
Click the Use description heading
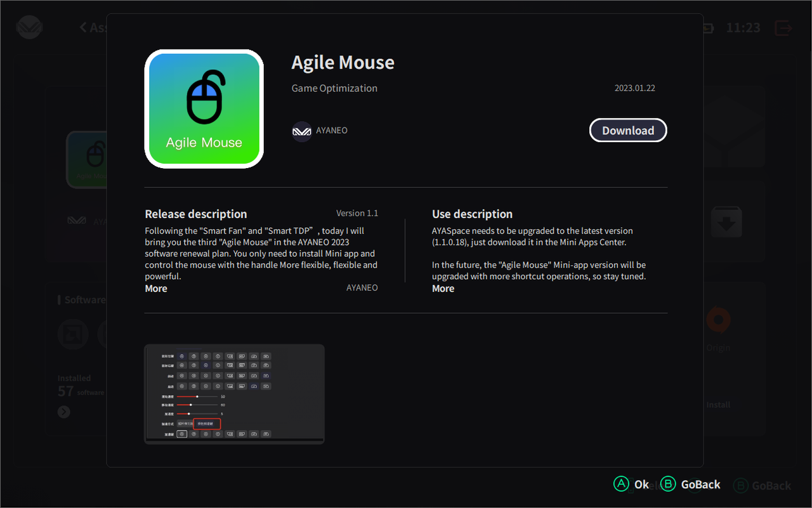click(x=473, y=214)
